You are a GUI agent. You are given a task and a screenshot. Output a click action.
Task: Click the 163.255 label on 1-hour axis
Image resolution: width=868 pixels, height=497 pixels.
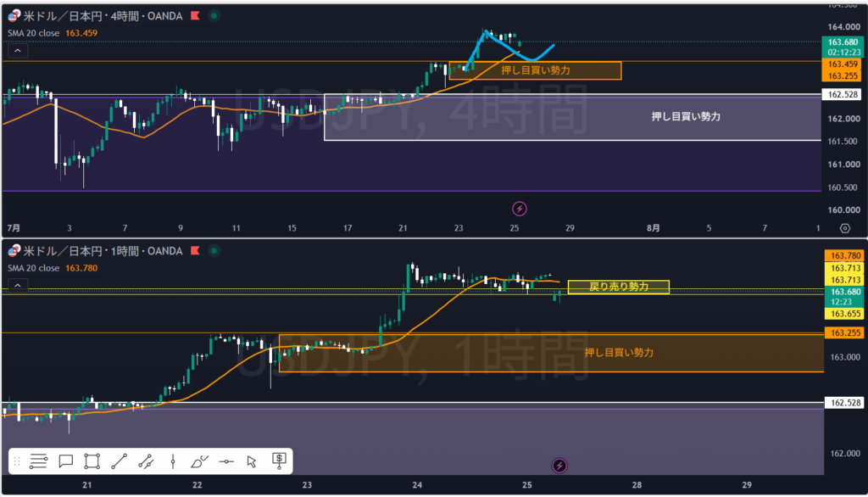845,333
